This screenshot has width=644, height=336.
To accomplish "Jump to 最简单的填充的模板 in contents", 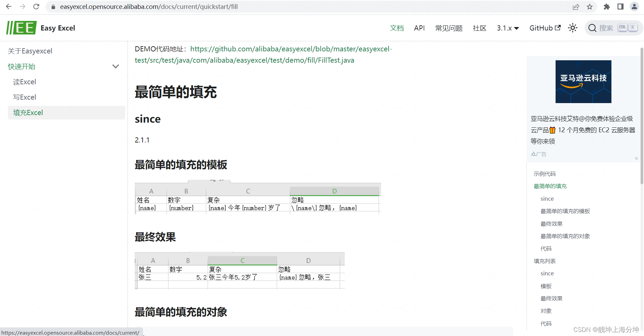I will click(x=565, y=211).
